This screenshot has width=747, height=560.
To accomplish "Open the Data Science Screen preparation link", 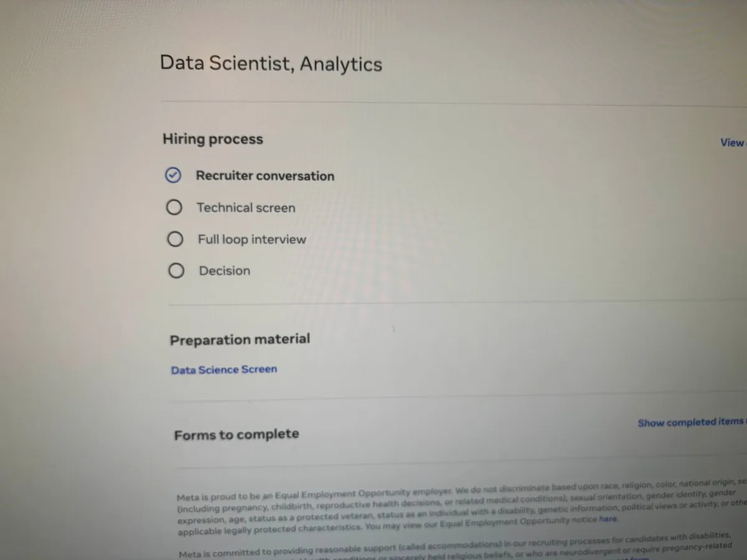I will coord(224,370).
